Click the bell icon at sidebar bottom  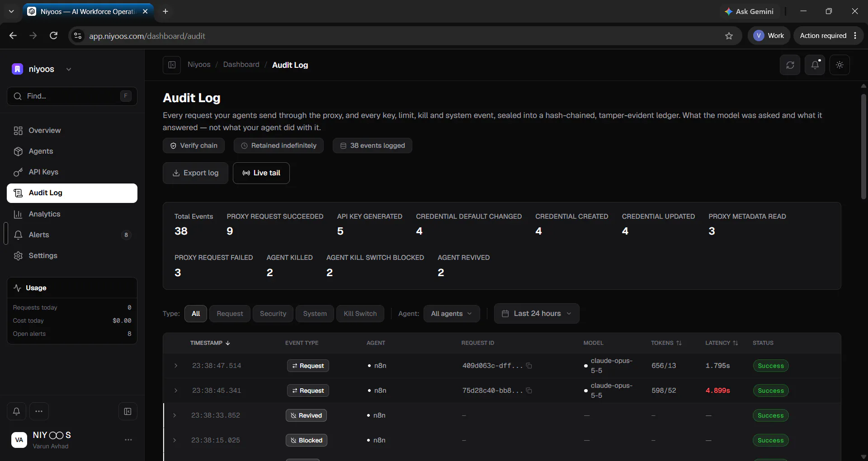pyautogui.click(x=16, y=411)
